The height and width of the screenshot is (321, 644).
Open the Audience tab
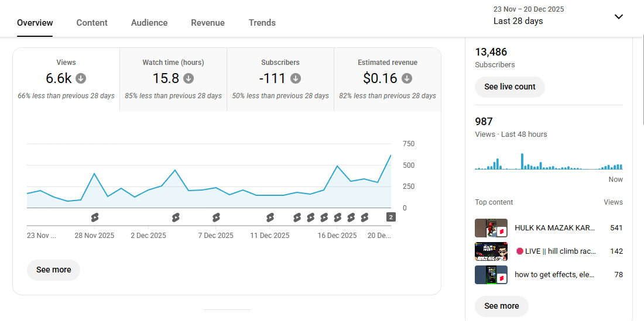point(149,23)
